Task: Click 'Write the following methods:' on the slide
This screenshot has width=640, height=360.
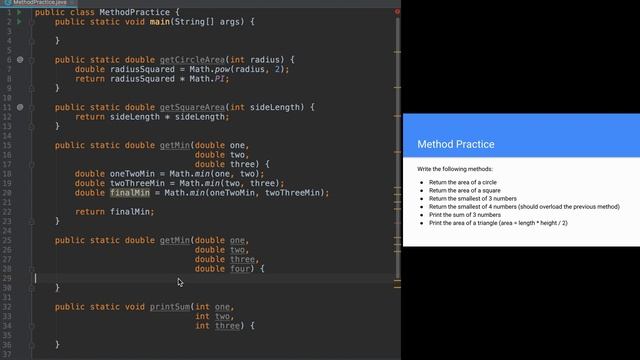Action: coord(455,169)
